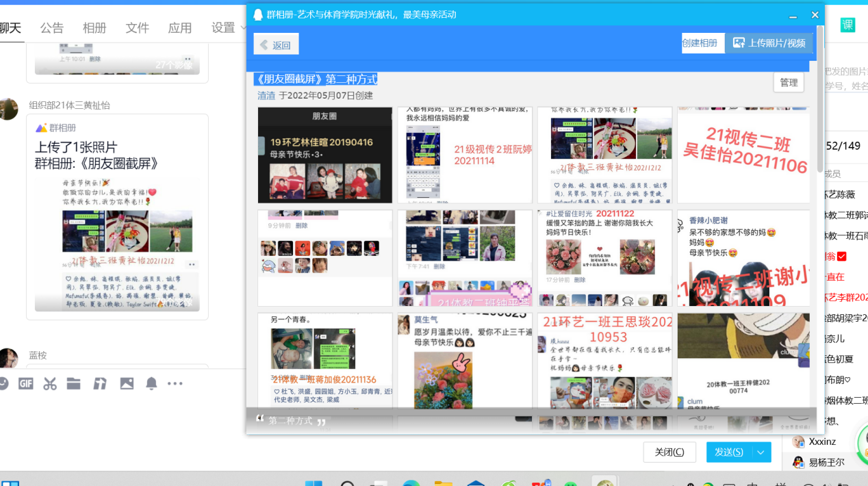Open more chat tools via three dots

(175, 383)
